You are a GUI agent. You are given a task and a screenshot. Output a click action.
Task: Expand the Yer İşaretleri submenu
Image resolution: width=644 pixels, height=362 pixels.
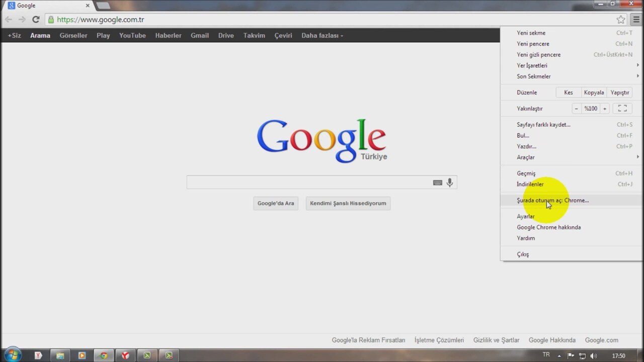571,65
